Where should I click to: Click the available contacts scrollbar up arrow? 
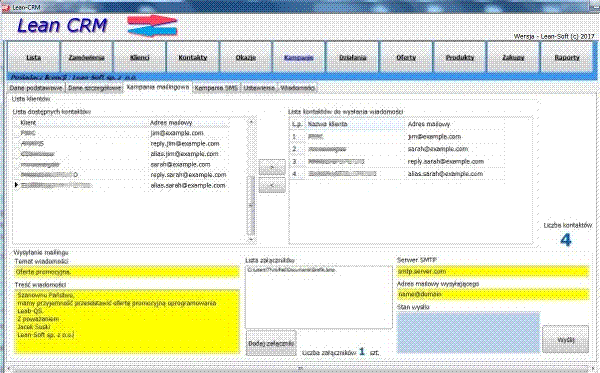251,122
